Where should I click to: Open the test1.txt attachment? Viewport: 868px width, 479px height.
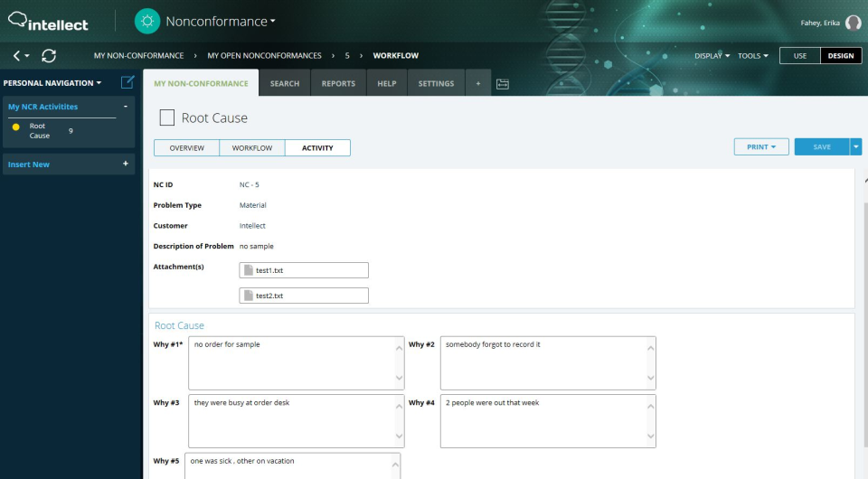304,270
